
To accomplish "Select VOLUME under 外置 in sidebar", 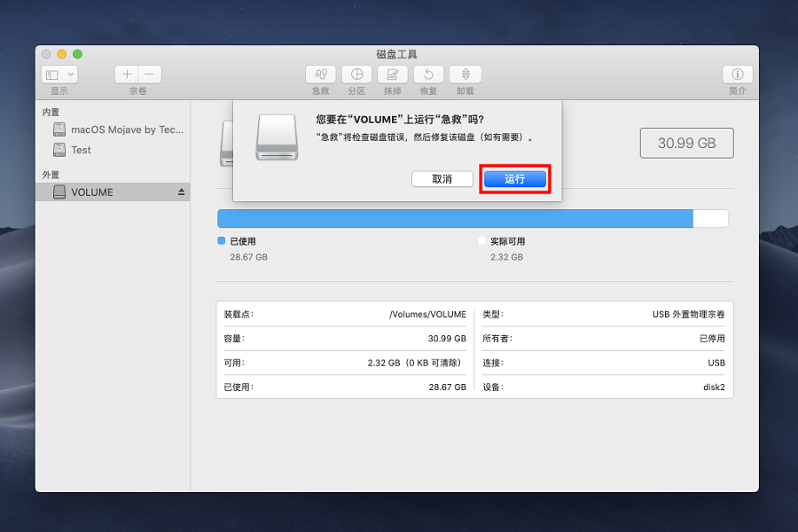I will pos(91,192).
